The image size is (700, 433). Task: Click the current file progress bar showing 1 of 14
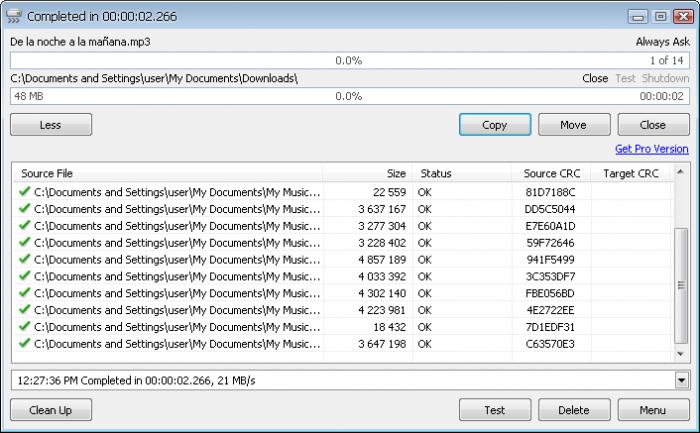350,60
